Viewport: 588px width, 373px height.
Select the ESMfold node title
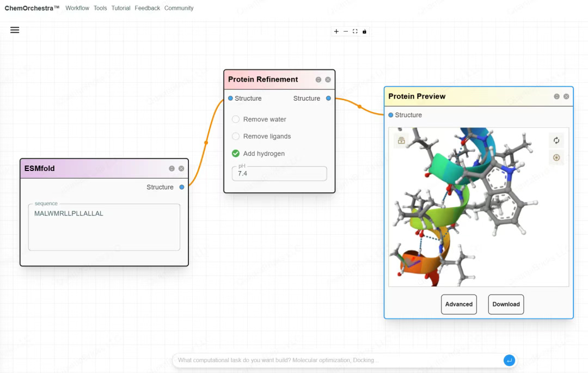39,169
